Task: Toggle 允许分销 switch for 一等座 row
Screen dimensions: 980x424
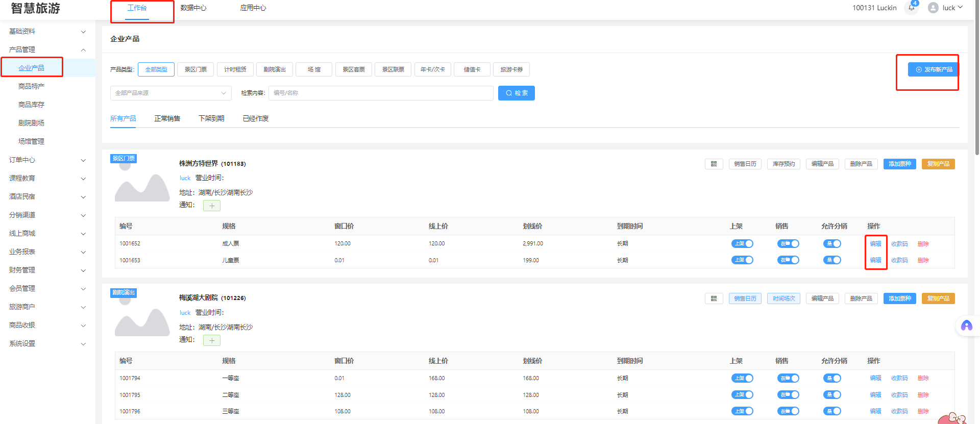Action: click(x=832, y=379)
